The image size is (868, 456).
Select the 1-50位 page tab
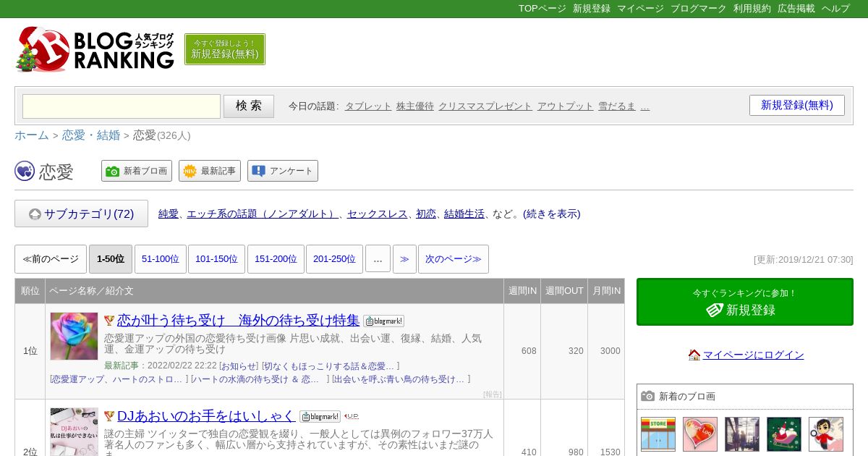point(111,259)
